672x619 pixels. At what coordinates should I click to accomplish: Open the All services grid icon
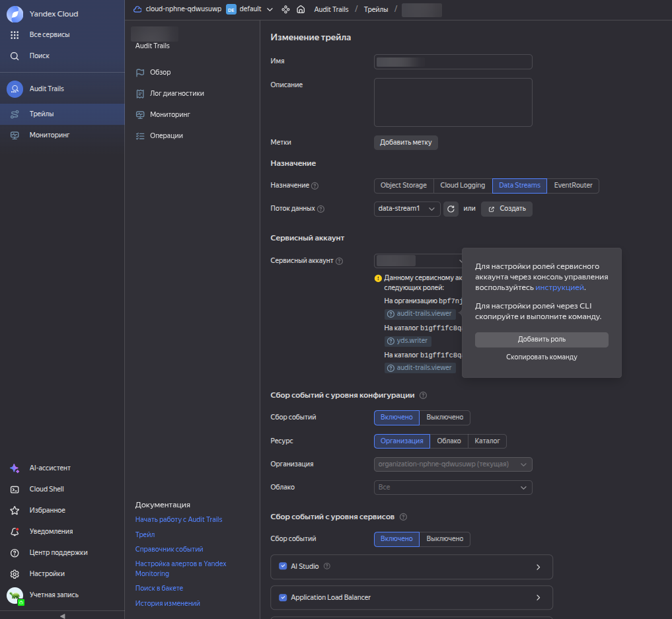point(15,35)
